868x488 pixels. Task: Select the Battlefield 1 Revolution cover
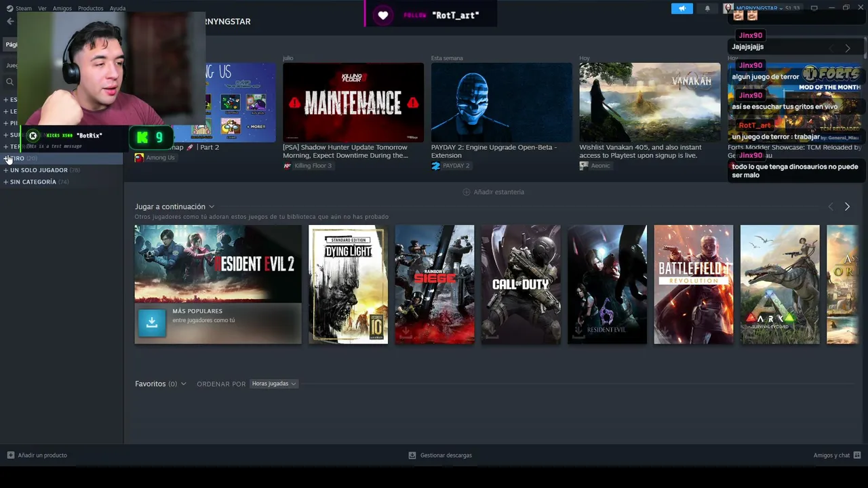tap(694, 285)
